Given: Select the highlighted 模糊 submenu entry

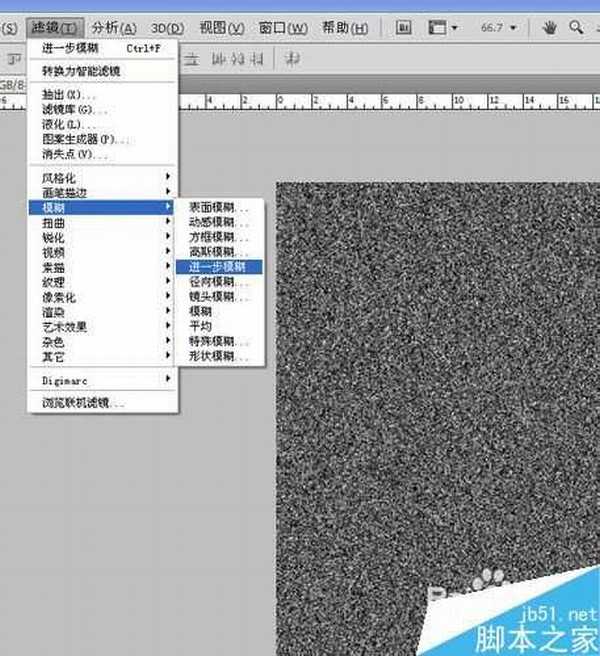Looking at the screenshot, I should [101, 208].
